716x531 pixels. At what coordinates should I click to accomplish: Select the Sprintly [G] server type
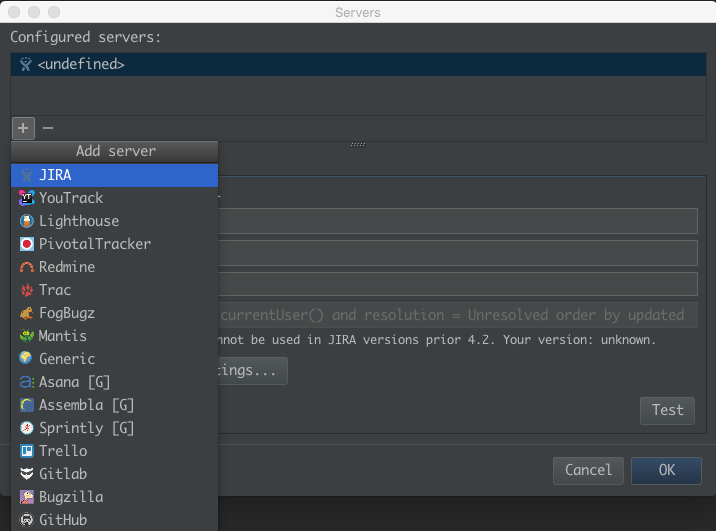114,428
